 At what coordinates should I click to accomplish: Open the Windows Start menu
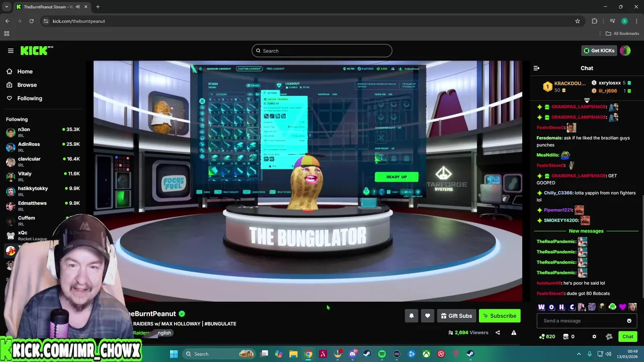point(174,354)
